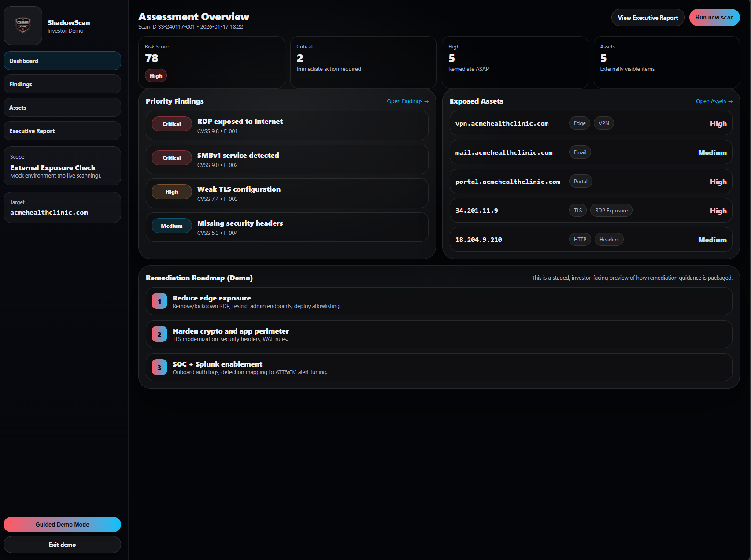Viewport: 751px width, 560px height.
Task: Click the step 2 icon on Harden crypto and app perimeter
Action: click(159, 334)
